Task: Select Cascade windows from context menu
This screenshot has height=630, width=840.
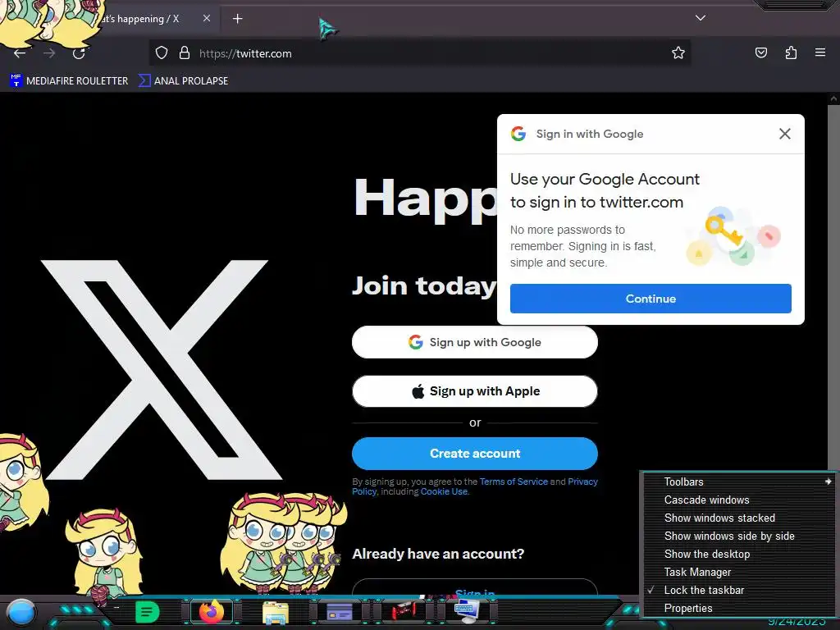Action: (x=739, y=500)
